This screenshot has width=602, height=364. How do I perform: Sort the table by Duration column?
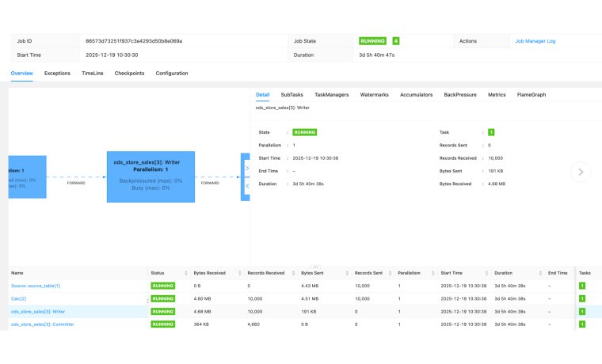(x=539, y=273)
